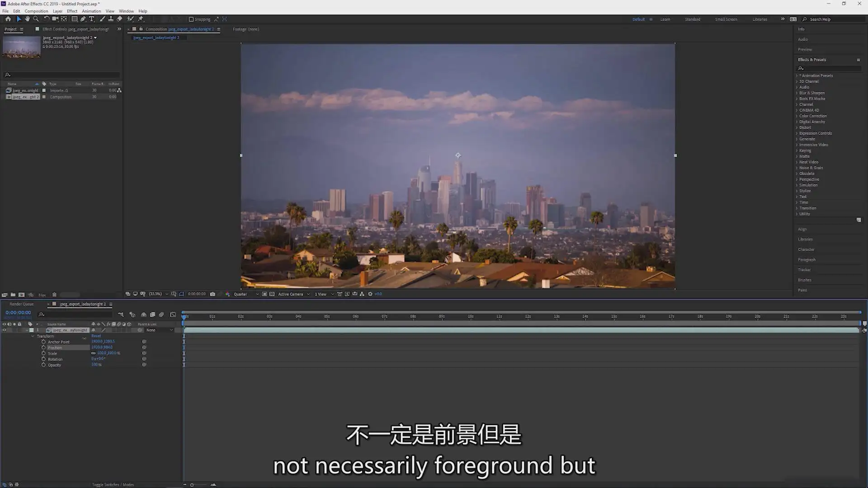Select the Clone Stamp tool

click(x=111, y=19)
